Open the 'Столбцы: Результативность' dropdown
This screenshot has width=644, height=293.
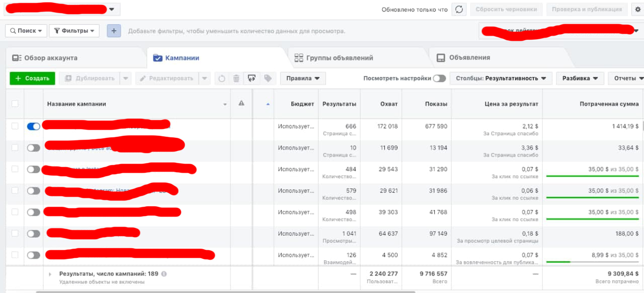(501, 79)
